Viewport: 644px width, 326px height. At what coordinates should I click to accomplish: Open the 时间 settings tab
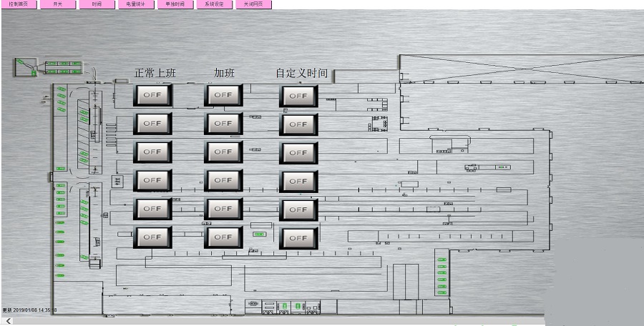click(x=97, y=4)
